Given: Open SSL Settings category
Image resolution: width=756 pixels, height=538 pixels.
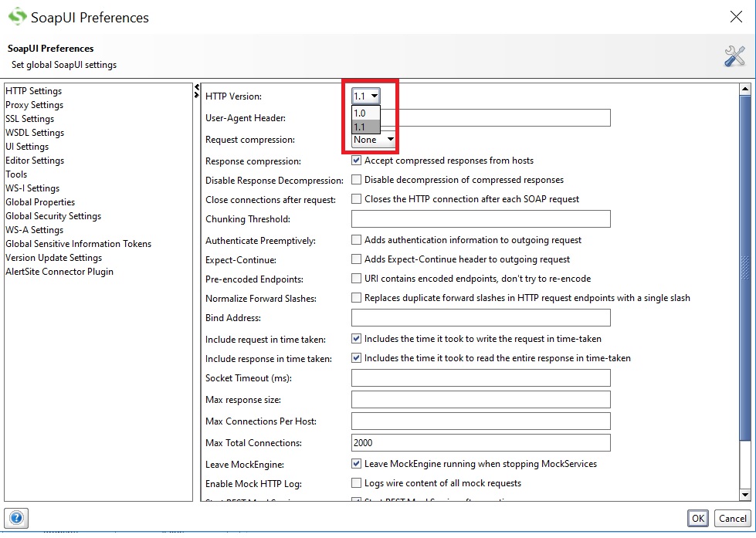Looking at the screenshot, I should point(30,119).
